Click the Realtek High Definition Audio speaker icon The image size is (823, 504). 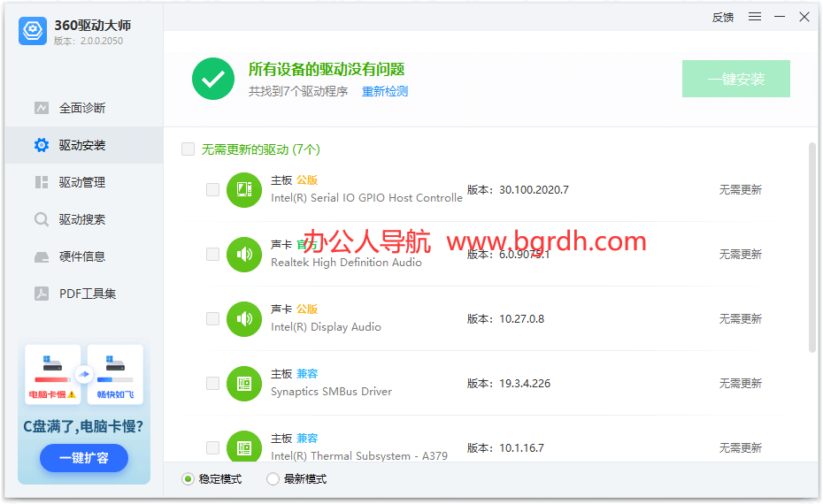(244, 255)
